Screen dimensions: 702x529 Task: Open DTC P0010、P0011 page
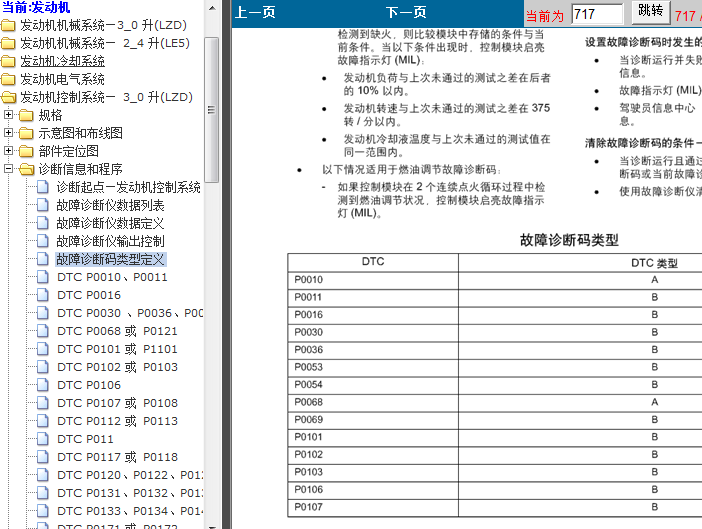click(112, 277)
